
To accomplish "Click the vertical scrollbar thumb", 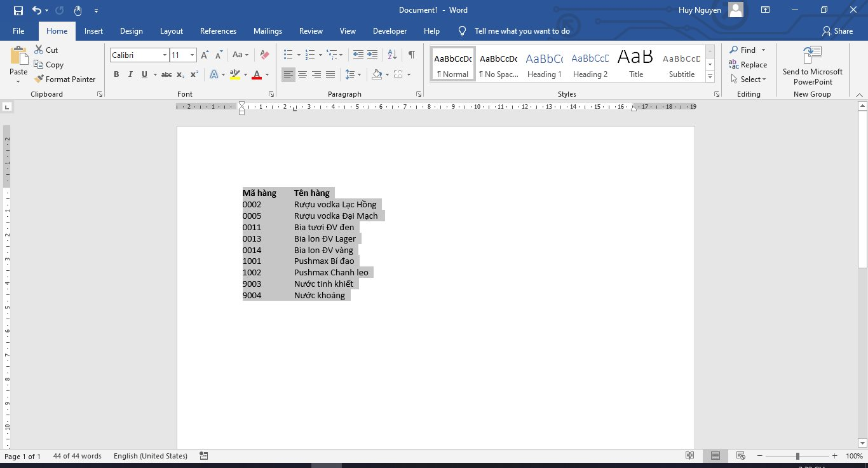I will pos(862,189).
